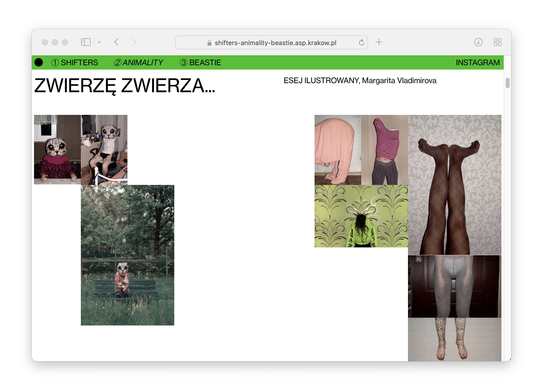Image resolution: width=547 pixels, height=392 pixels.
Task: Click the black circle home dot
Action: click(x=39, y=62)
